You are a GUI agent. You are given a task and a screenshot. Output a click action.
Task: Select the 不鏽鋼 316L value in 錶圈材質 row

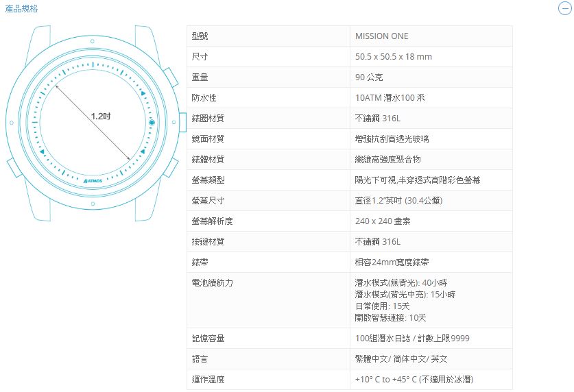[378, 118]
